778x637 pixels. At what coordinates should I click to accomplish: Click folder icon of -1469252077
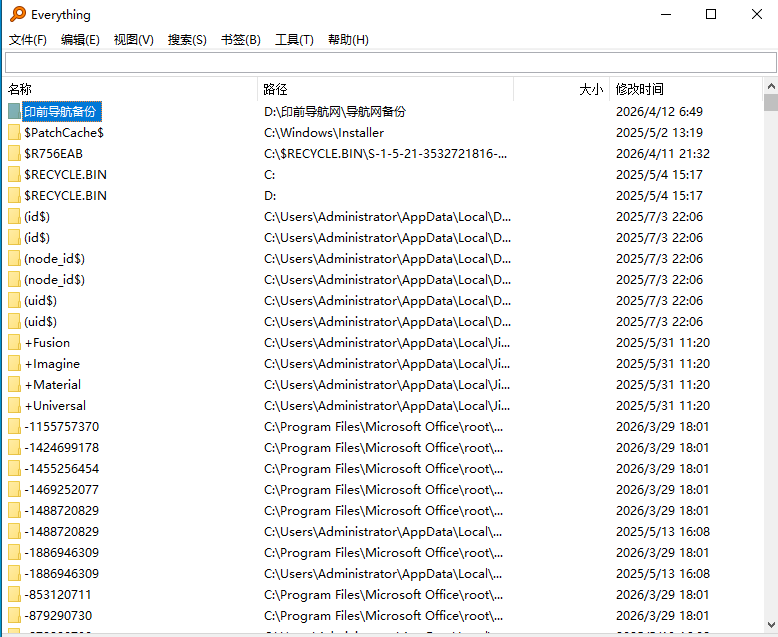14,490
